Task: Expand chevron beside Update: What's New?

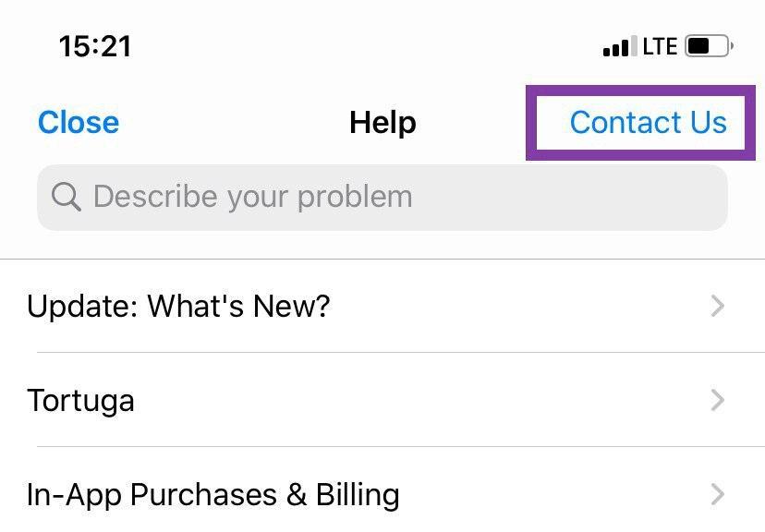Action: [x=717, y=307]
